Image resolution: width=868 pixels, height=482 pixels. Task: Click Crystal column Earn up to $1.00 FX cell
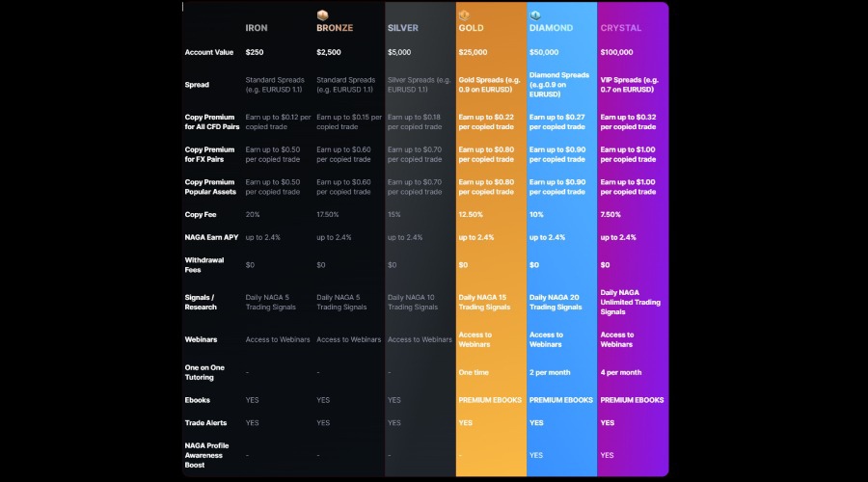coord(628,154)
